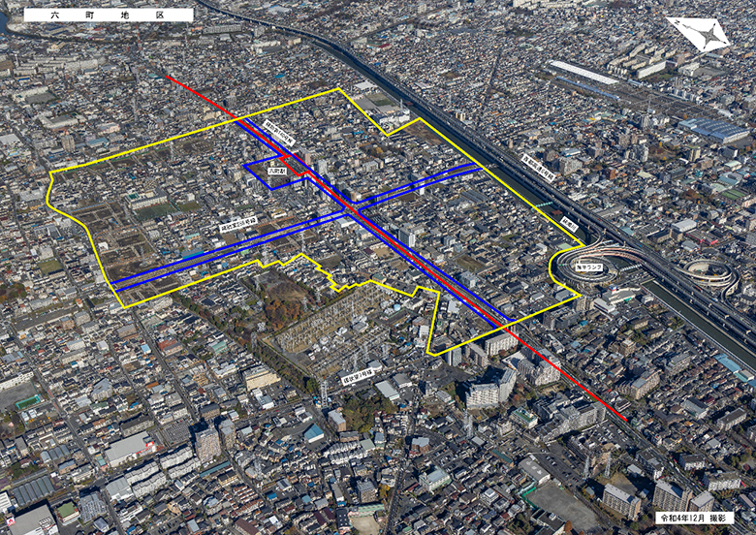Image resolution: width=756 pixels, height=535 pixels.
Task: Click the red line's lower-right end
Action: [x=625, y=421]
